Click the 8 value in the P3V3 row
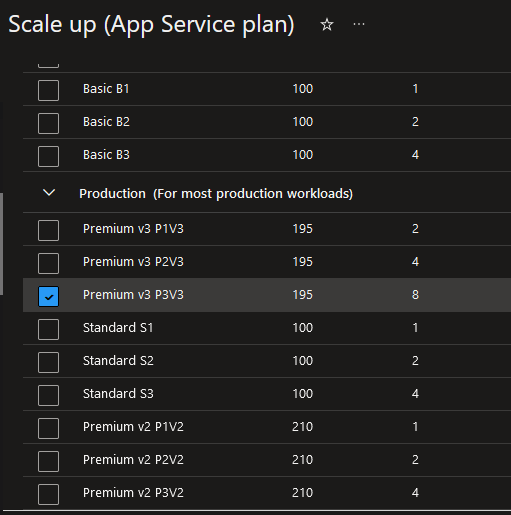Screen dimensions: 511x515 [x=415, y=295]
